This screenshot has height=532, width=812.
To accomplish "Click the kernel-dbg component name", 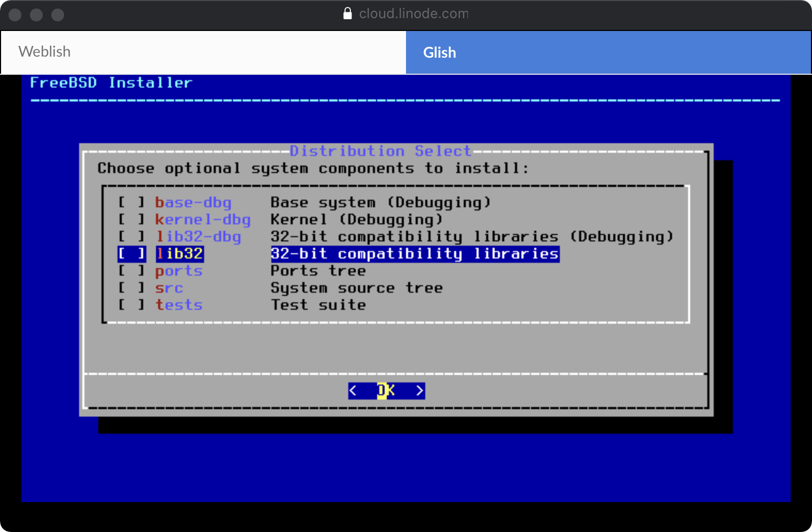I will tap(202, 220).
